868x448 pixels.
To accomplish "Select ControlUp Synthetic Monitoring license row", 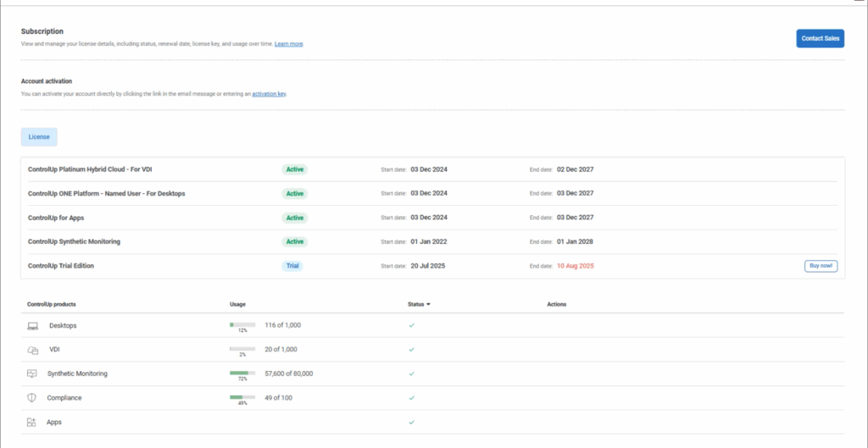I will (x=432, y=241).
